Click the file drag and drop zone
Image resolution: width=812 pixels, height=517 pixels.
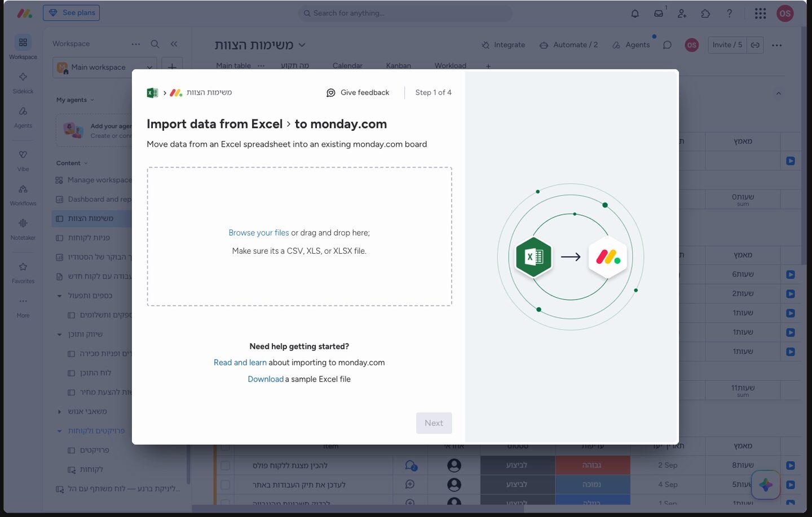(x=299, y=236)
